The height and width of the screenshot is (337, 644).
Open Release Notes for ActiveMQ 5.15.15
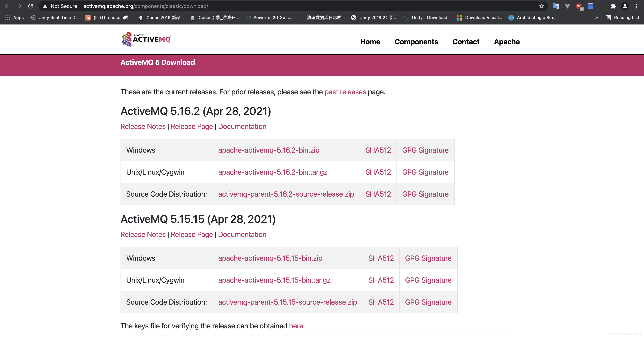point(143,234)
